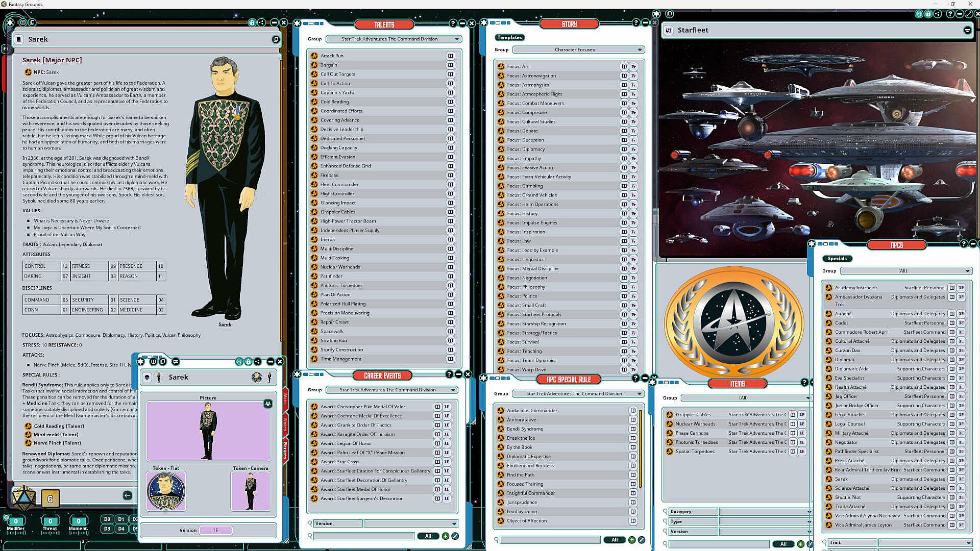Click the edit pencil icon in NPC Special Rule
The height and width of the screenshot is (551, 980).
pos(642,540)
